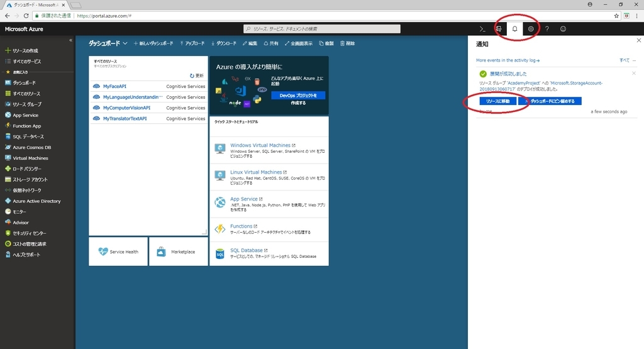644x349 pixels.
Task: Open the Service Health tile
Action: [x=118, y=252]
